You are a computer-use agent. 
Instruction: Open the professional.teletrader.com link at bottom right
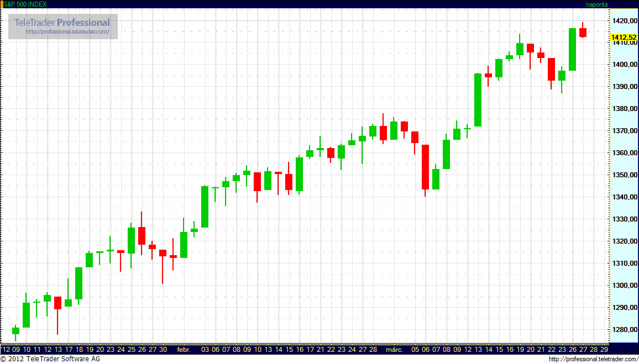[591, 360]
